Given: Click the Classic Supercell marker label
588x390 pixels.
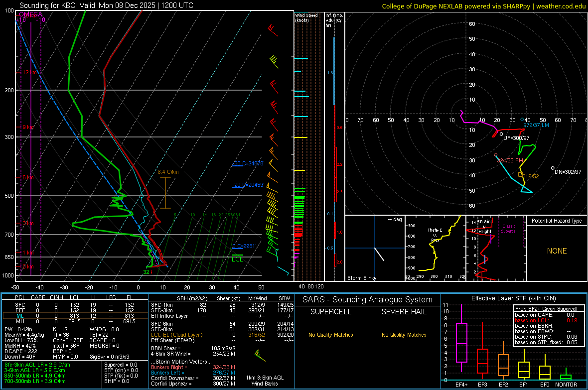Looking at the screenshot, I should tap(509, 229).
